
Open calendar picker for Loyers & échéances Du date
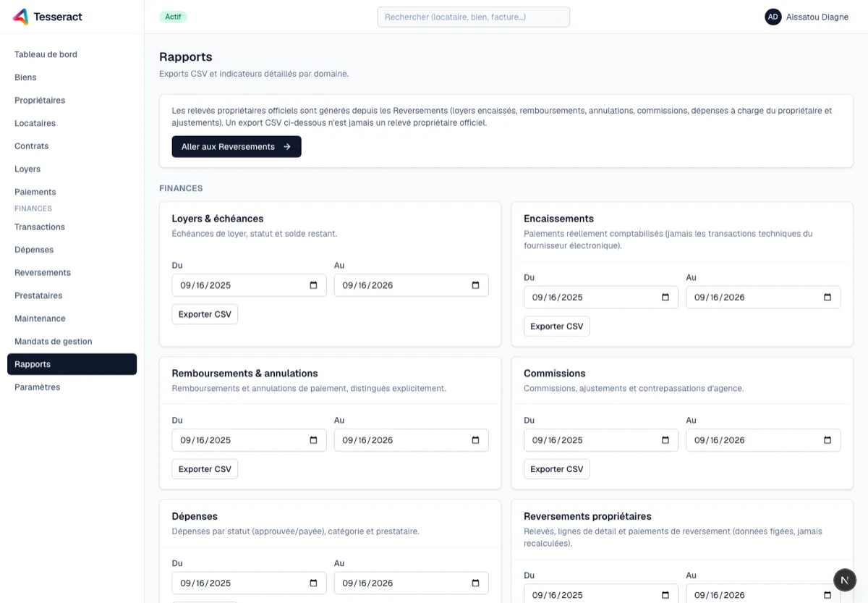[313, 285]
